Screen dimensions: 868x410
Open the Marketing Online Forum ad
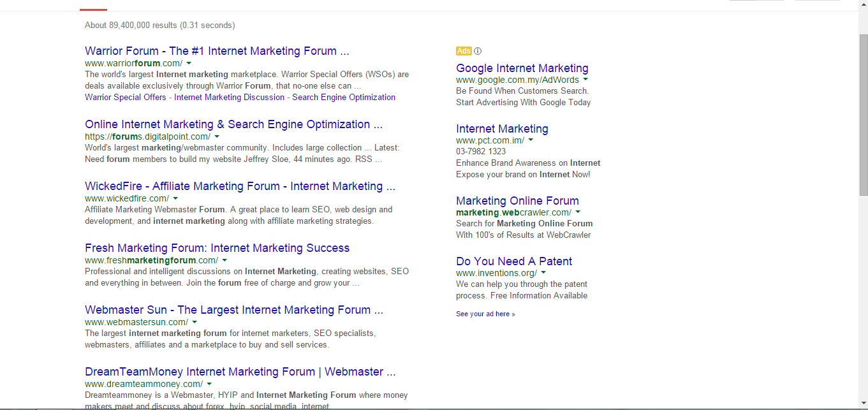click(x=517, y=201)
